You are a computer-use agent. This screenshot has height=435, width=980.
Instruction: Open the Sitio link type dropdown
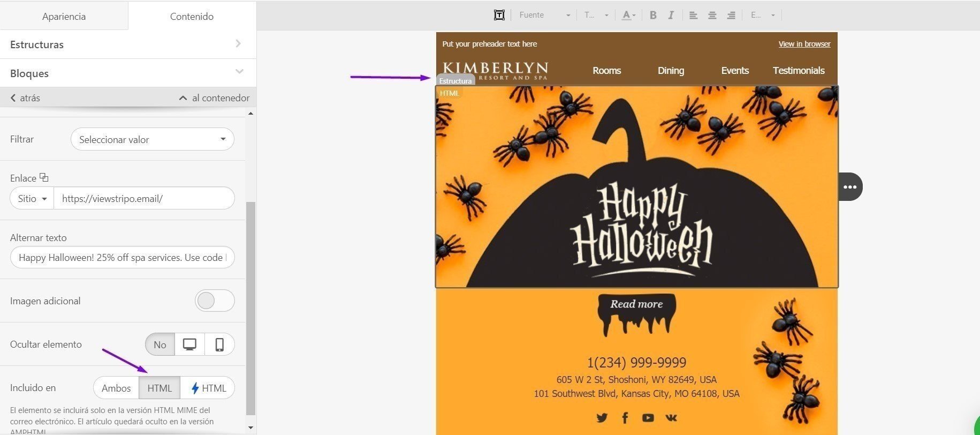tap(32, 198)
